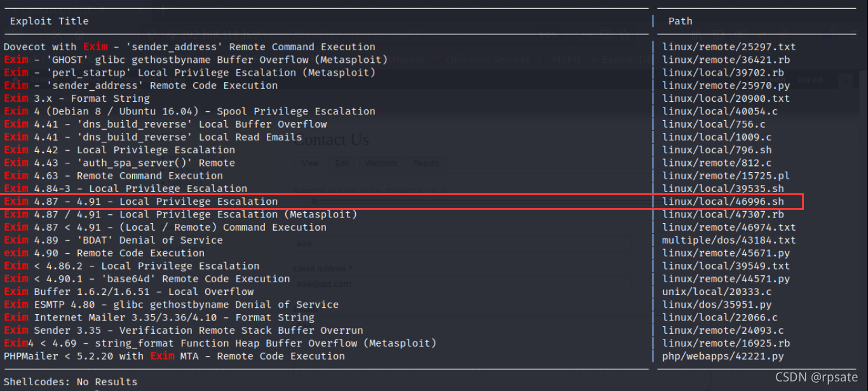Click the path linux/local/40054.c
Image resolution: width=868 pixels, height=391 pixels.
(720, 111)
